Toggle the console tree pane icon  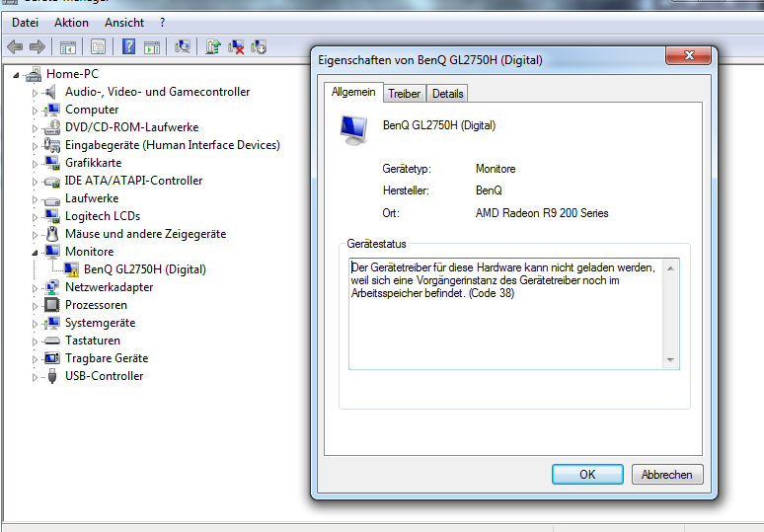[68, 47]
